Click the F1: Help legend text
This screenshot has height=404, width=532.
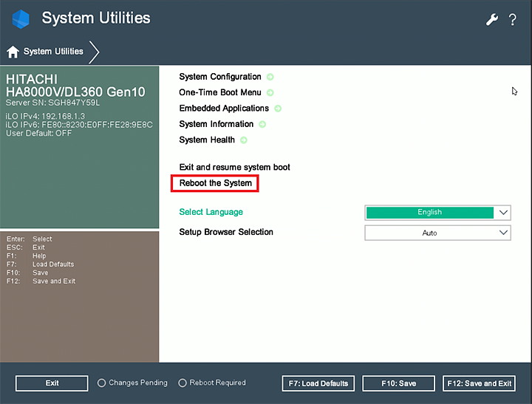[x=26, y=256]
